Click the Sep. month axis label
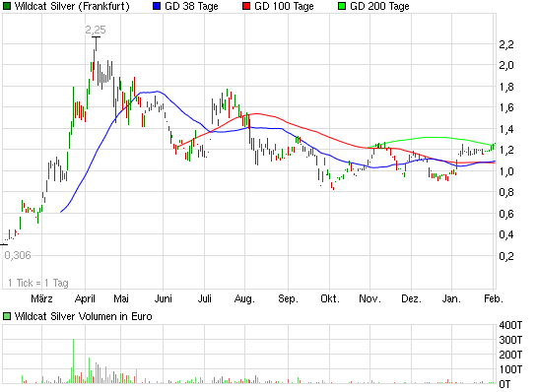The height and width of the screenshot is (392, 537). click(x=288, y=298)
